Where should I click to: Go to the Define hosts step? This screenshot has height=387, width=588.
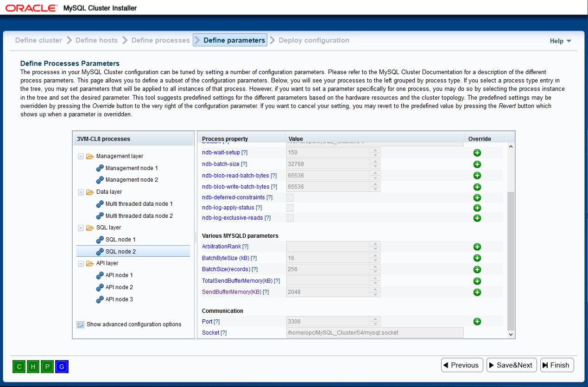[96, 40]
